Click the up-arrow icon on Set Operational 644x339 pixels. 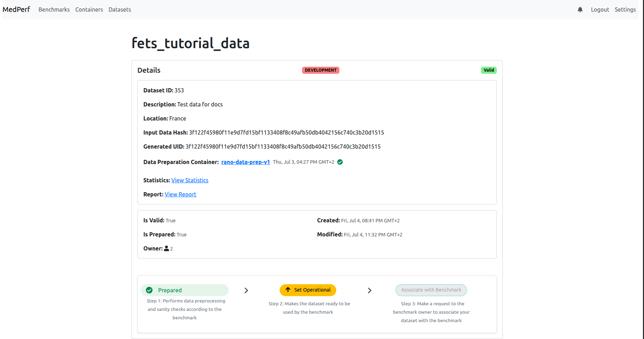(288, 290)
